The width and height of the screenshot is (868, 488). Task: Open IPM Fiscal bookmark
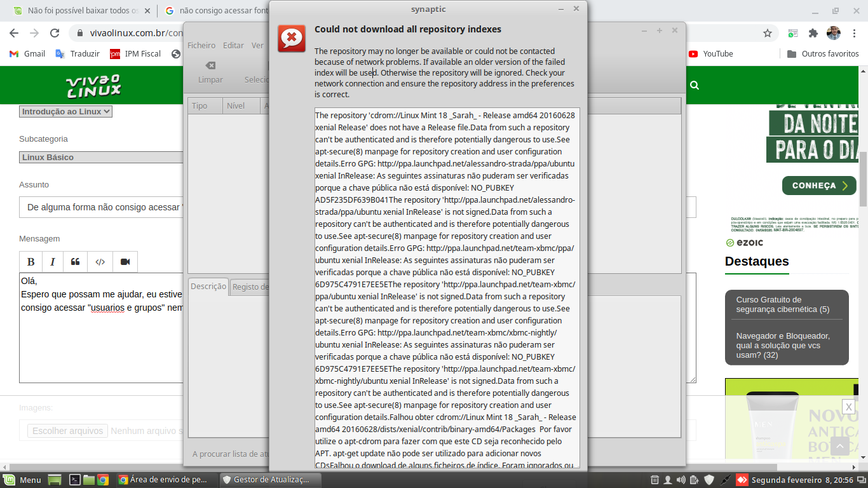(x=135, y=54)
